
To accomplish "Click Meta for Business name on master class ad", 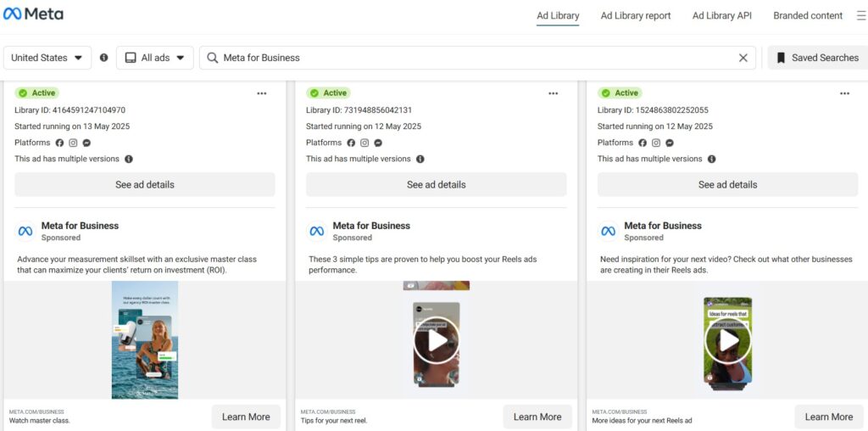I will coord(80,226).
